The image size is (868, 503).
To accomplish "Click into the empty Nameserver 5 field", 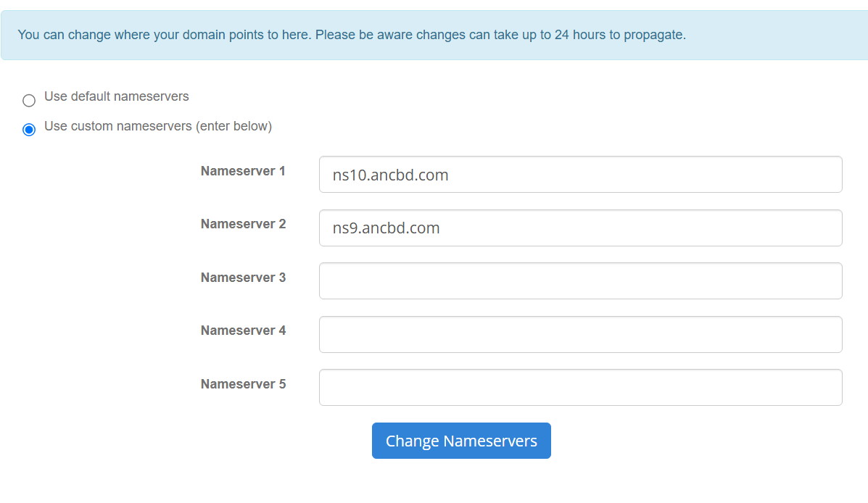I will [x=581, y=387].
